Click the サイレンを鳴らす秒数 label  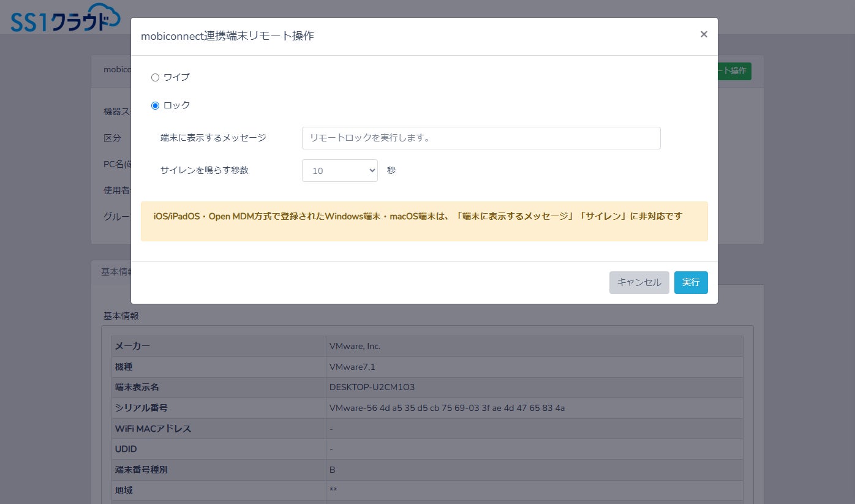[x=205, y=170]
